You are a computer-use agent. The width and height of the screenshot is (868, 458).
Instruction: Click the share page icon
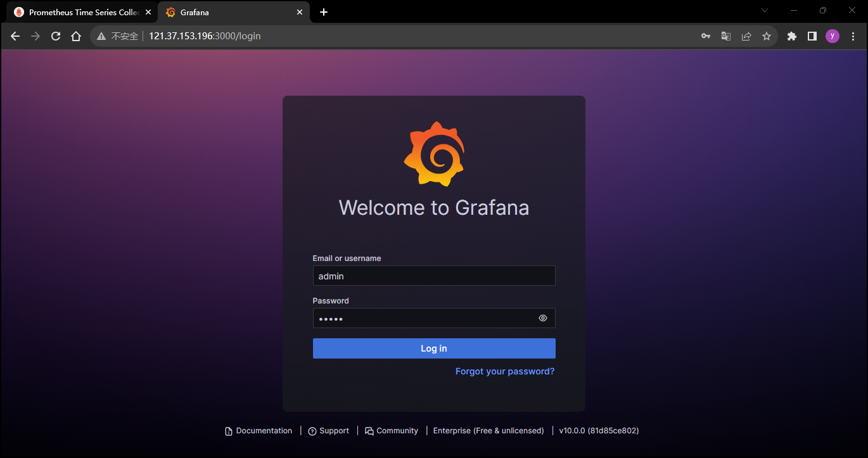click(746, 36)
